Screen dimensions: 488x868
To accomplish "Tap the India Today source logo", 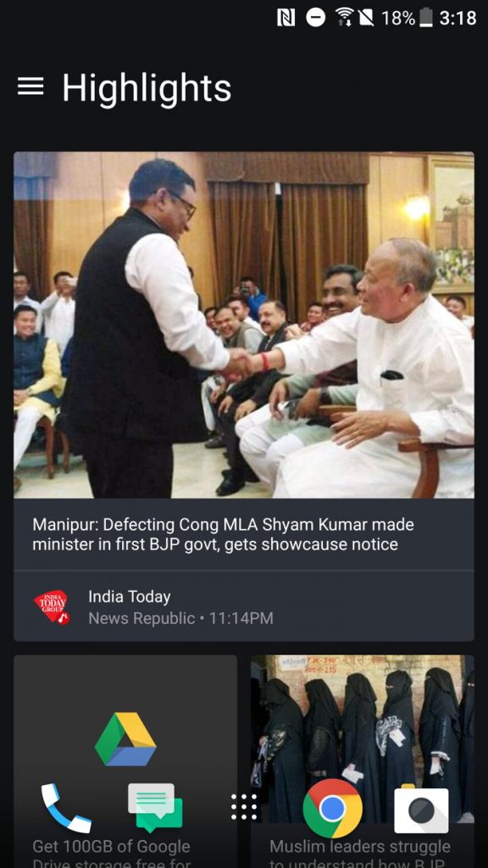I will (52, 607).
